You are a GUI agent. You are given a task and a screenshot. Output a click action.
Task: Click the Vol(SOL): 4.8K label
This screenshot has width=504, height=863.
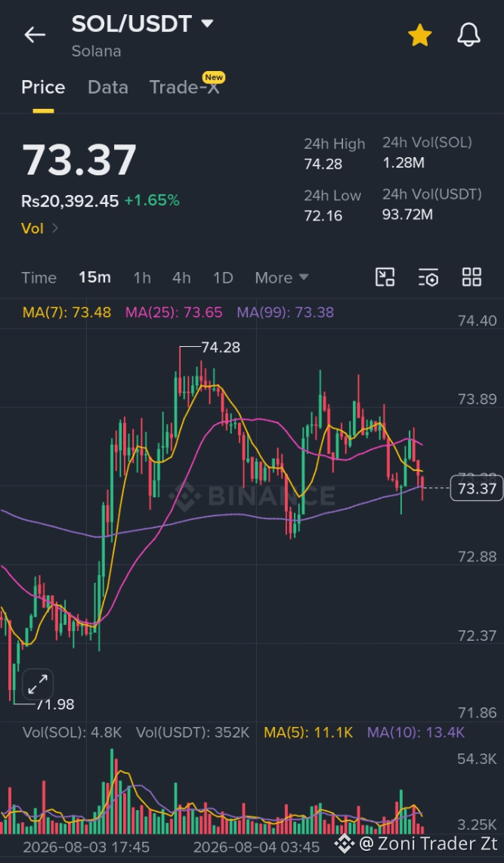72,732
